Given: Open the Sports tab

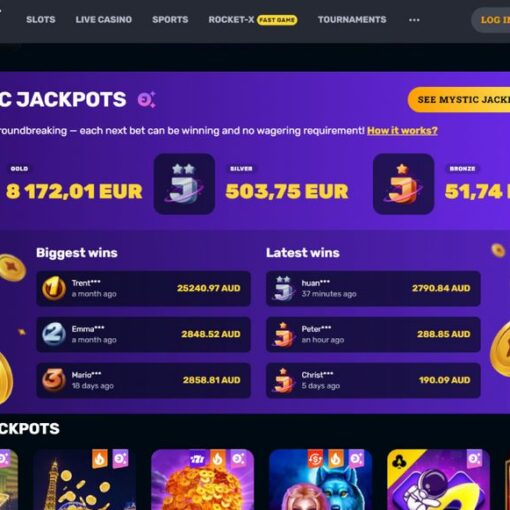Looking at the screenshot, I should 170,20.
